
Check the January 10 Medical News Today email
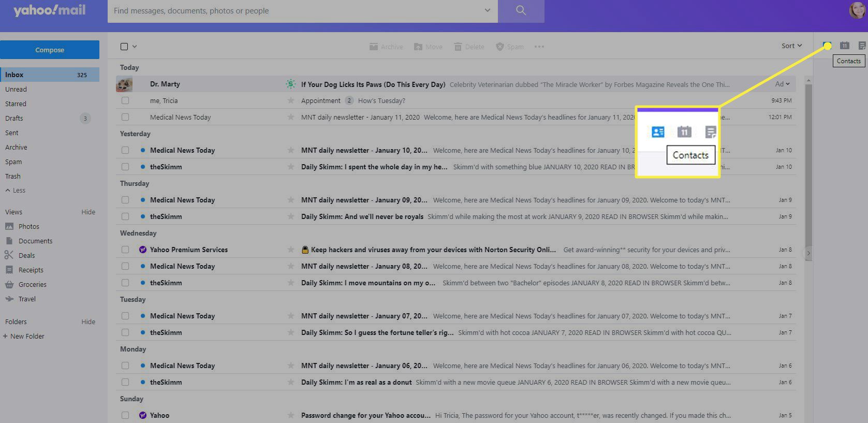[125, 150]
